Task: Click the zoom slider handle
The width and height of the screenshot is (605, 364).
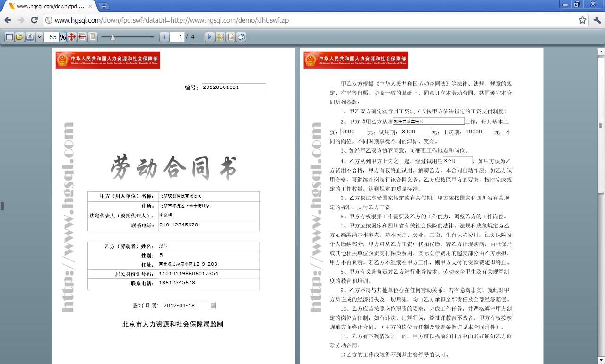Action: 112,37
